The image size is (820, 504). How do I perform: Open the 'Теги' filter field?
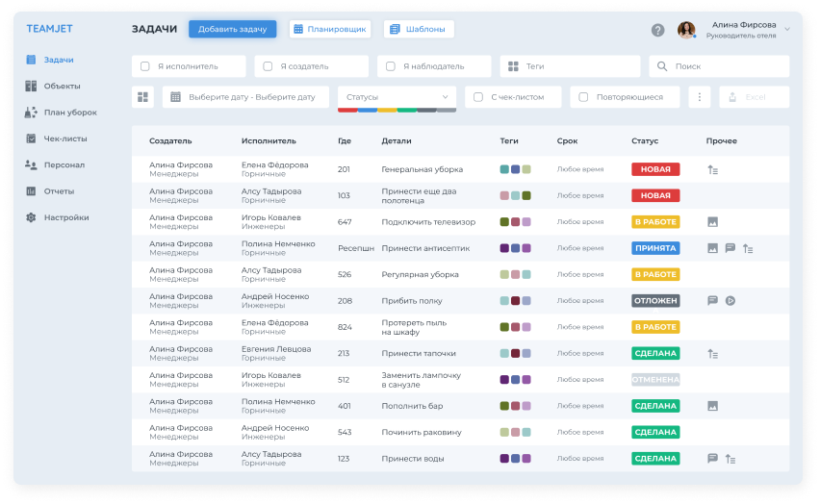[x=570, y=66]
